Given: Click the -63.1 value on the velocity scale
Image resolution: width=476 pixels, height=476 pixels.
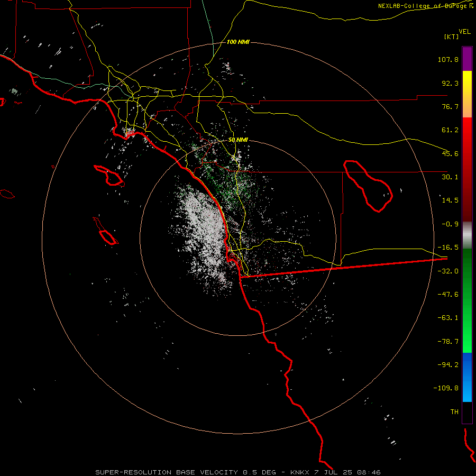Looking at the screenshot, I should 448,318.
